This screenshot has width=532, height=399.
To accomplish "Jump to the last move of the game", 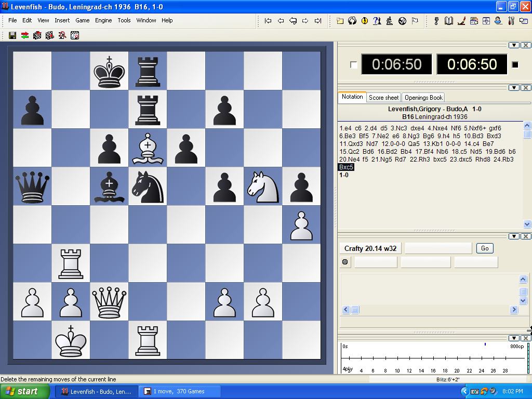I will (x=317, y=21).
